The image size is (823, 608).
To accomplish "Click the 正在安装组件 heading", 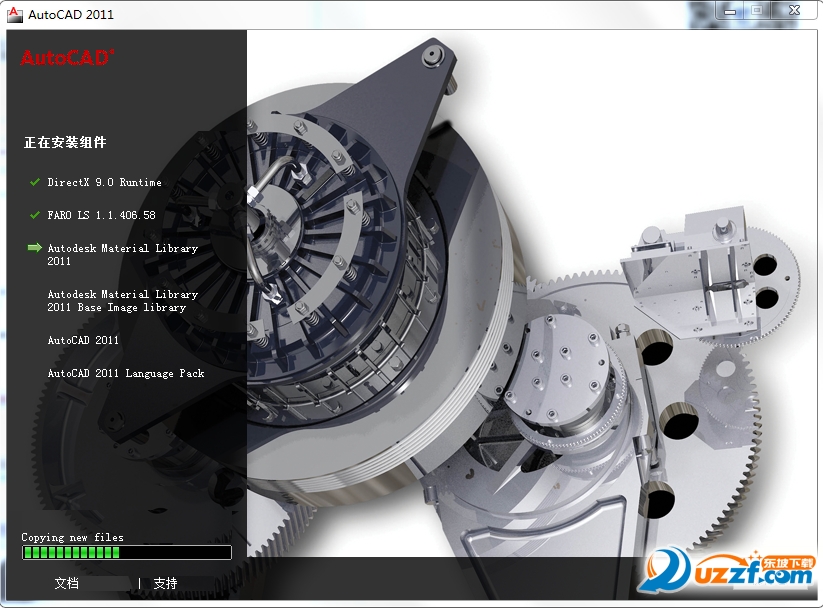I will point(65,142).
